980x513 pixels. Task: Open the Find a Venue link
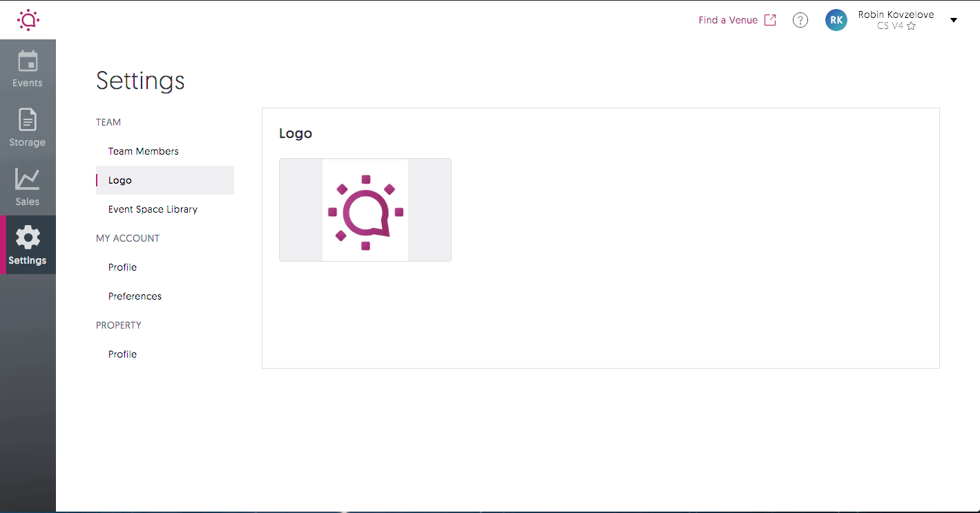[727, 19]
